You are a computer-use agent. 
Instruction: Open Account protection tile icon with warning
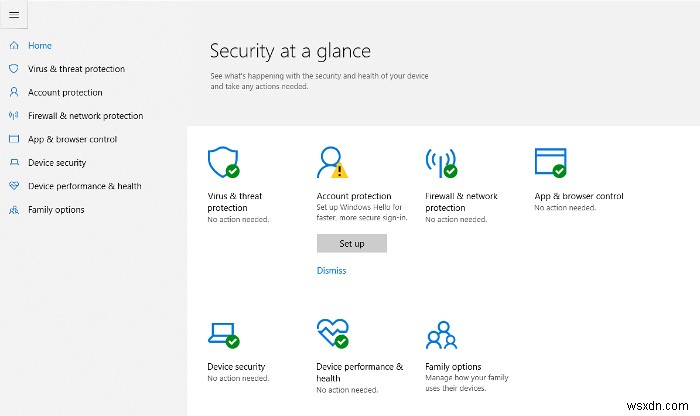tap(332, 162)
